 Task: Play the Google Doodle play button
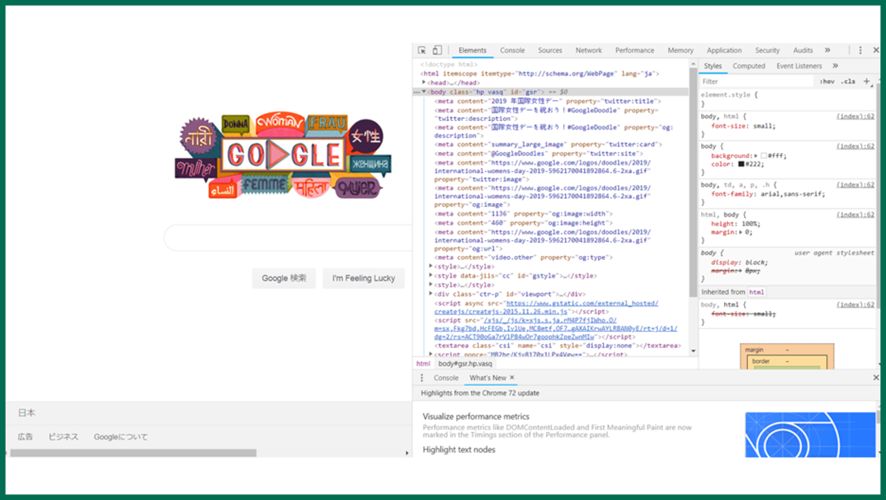[x=279, y=154]
